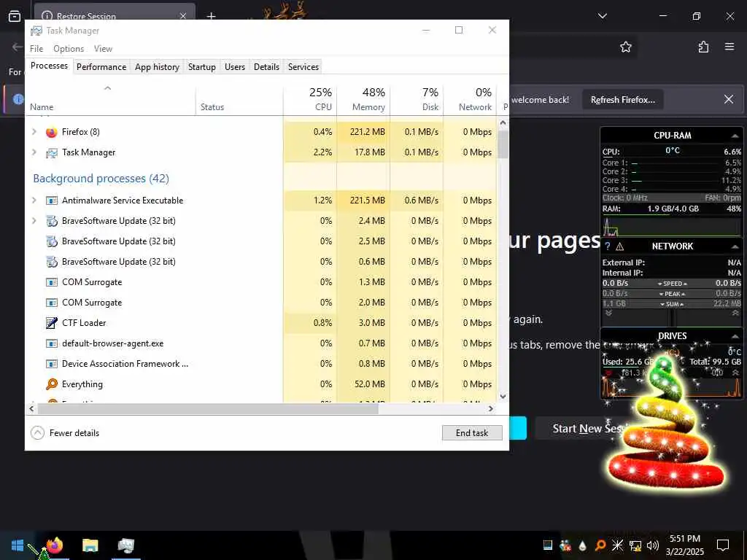Click the network gadget question mark icon
Viewport: 747px width, 560px height.
[608, 246]
